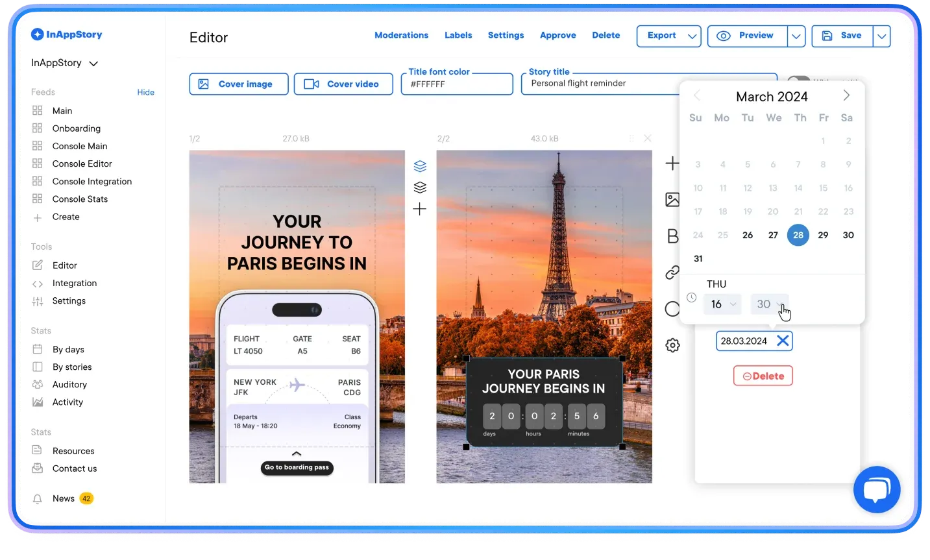This screenshot has height=560, width=930.
Task: Edit the Title font color value
Action: pyautogui.click(x=456, y=84)
